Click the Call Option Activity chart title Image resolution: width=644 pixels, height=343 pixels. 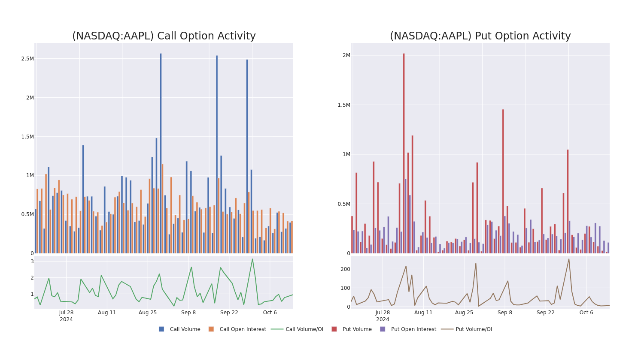coord(164,36)
